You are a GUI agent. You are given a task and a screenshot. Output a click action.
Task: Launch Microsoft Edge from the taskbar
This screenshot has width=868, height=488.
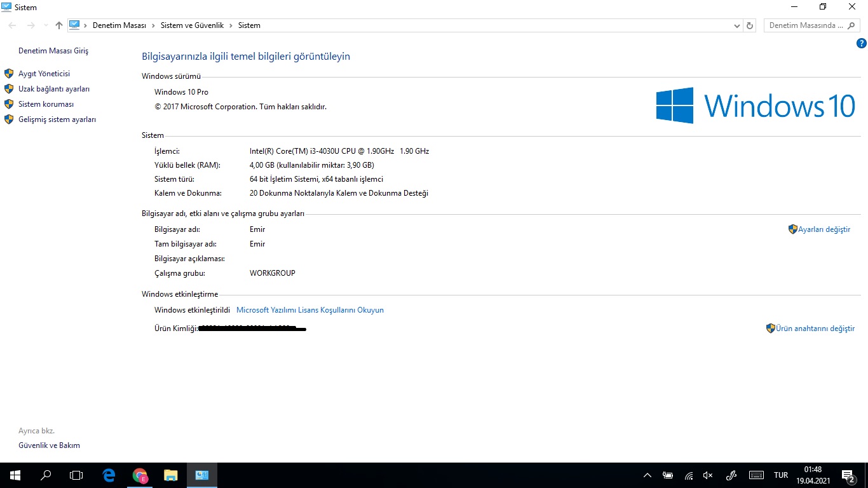[x=109, y=475]
